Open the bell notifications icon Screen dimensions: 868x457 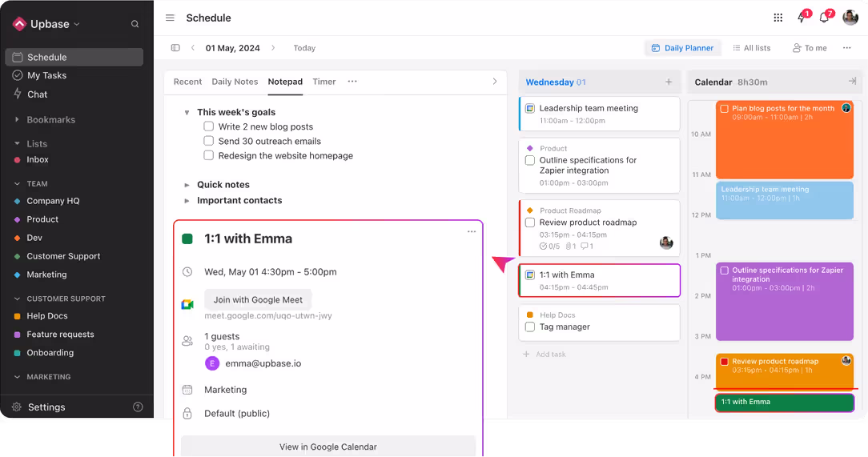(x=824, y=18)
